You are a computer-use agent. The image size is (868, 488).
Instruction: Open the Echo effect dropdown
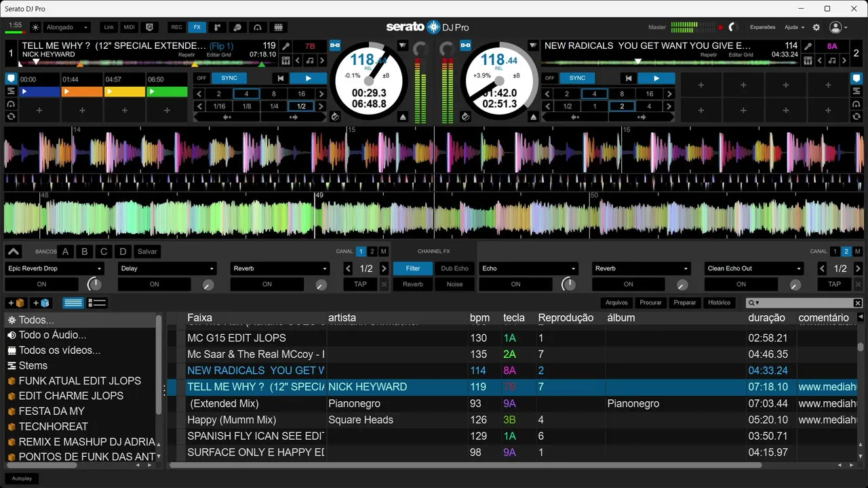tap(529, 268)
